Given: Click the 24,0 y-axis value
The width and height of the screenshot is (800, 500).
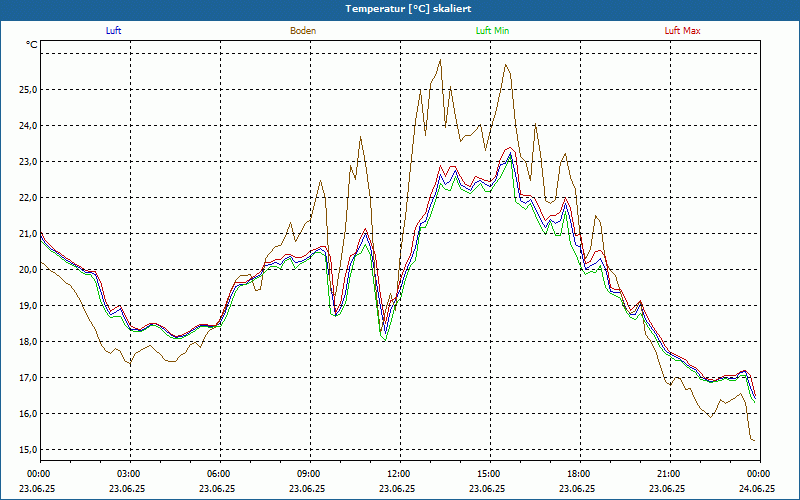Looking at the screenshot, I should 29,126.
